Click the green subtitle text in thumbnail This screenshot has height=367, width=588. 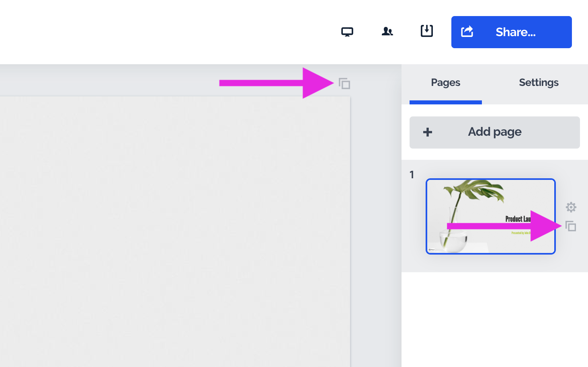[x=520, y=233]
